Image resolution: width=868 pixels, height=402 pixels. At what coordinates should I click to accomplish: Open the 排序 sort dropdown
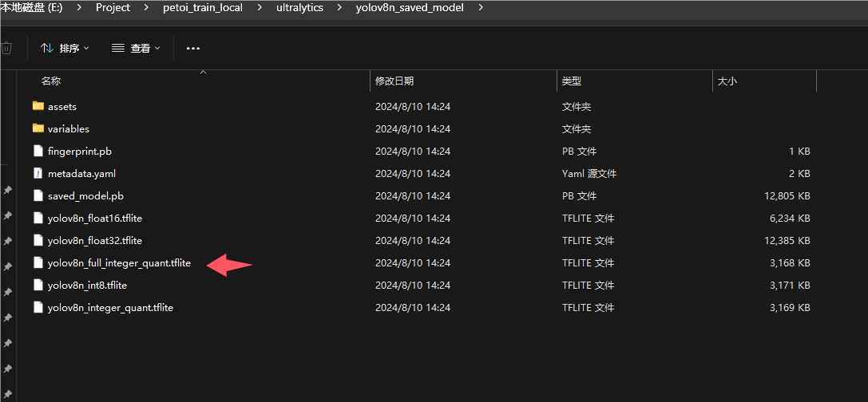[65, 48]
